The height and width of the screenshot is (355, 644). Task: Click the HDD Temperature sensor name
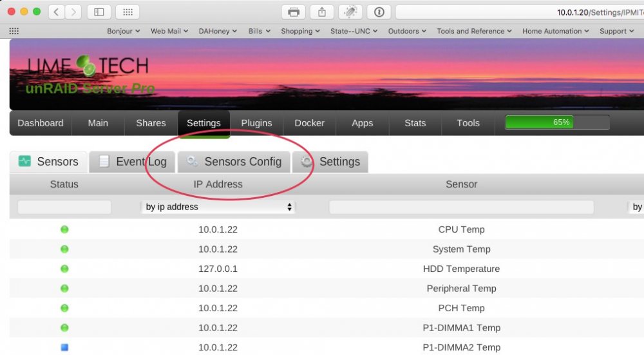click(x=461, y=269)
